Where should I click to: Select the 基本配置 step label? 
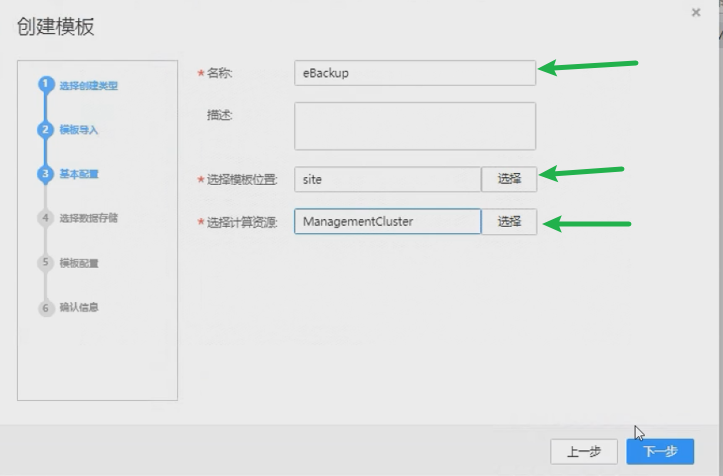click(x=78, y=174)
